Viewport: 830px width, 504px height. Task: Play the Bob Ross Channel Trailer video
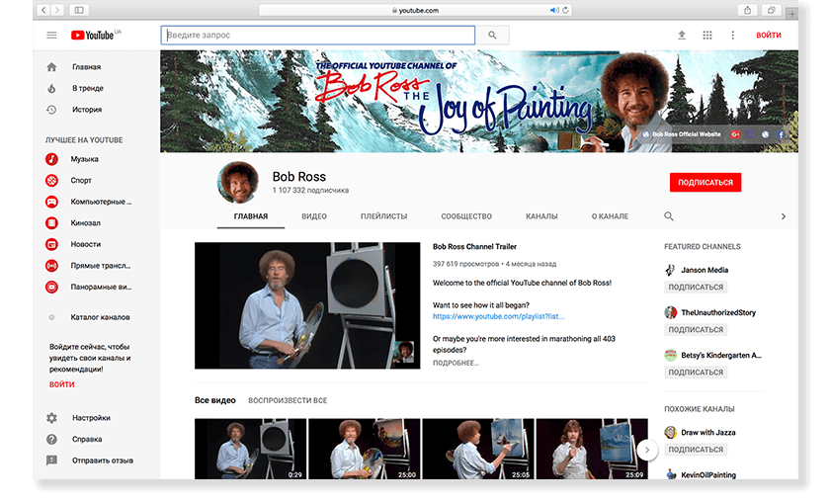[307, 305]
